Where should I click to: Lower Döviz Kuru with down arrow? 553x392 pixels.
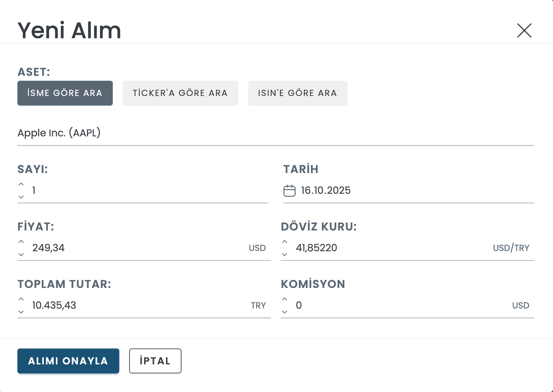tap(285, 255)
